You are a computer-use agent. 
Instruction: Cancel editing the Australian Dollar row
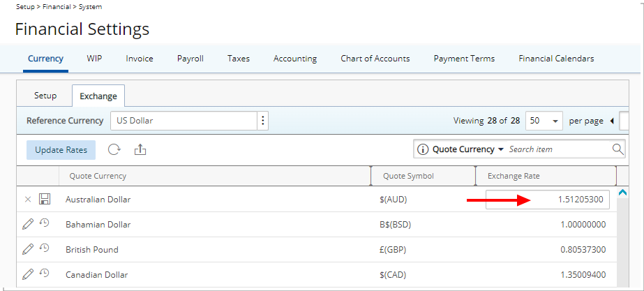pyautogui.click(x=28, y=200)
